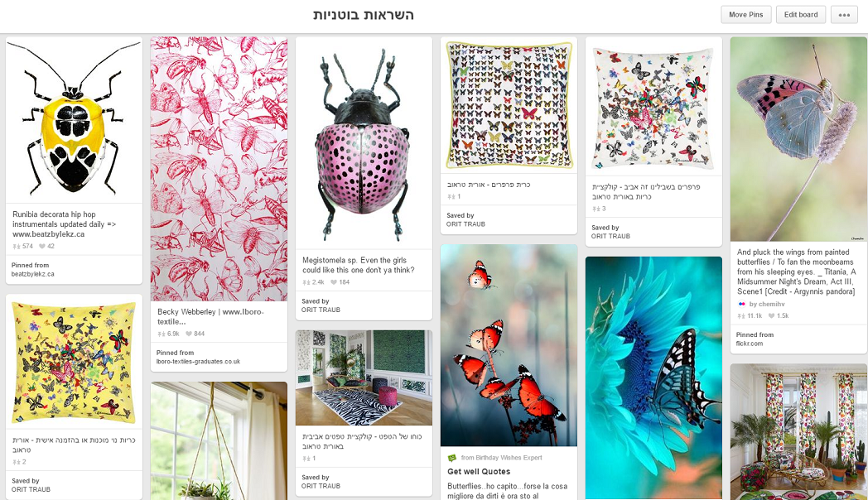
Task: Open the yellow and black beetle pin image
Action: tap(75, 120)
